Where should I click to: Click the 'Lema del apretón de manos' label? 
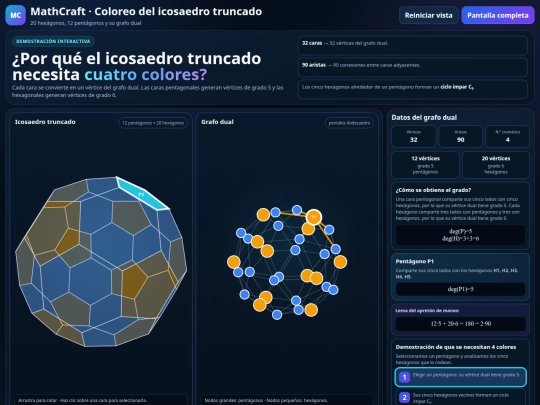pos(427,311)
